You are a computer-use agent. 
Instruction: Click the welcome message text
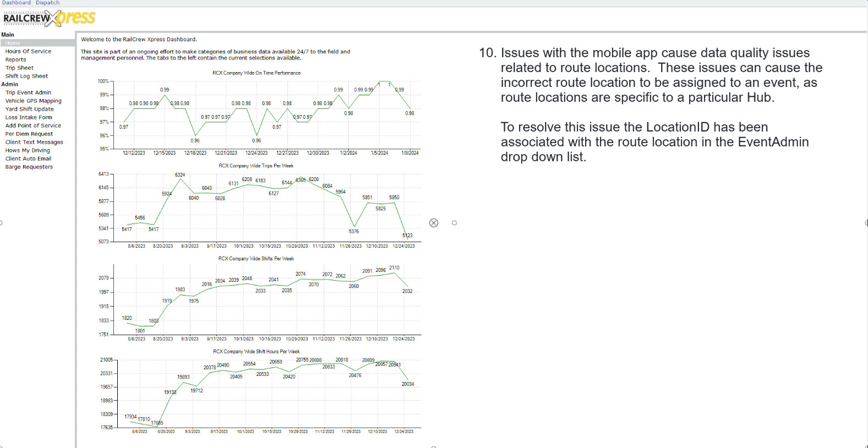click(x=139, y=39)
